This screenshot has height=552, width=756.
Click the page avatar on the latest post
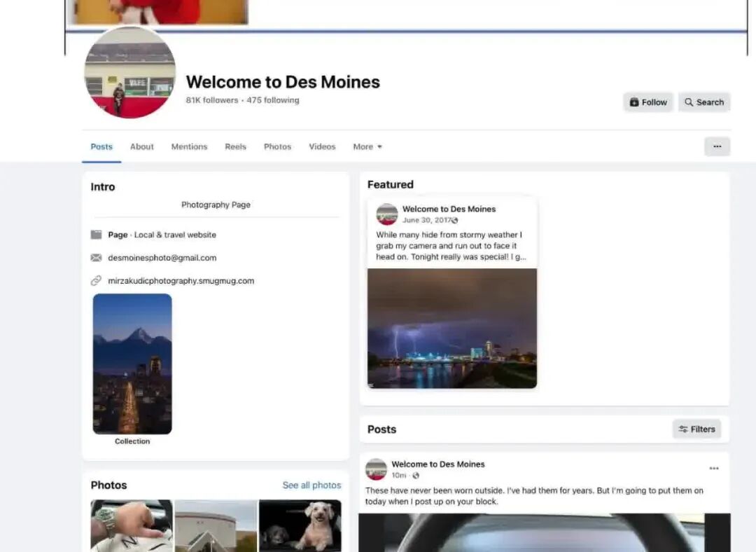click(376, 469)
